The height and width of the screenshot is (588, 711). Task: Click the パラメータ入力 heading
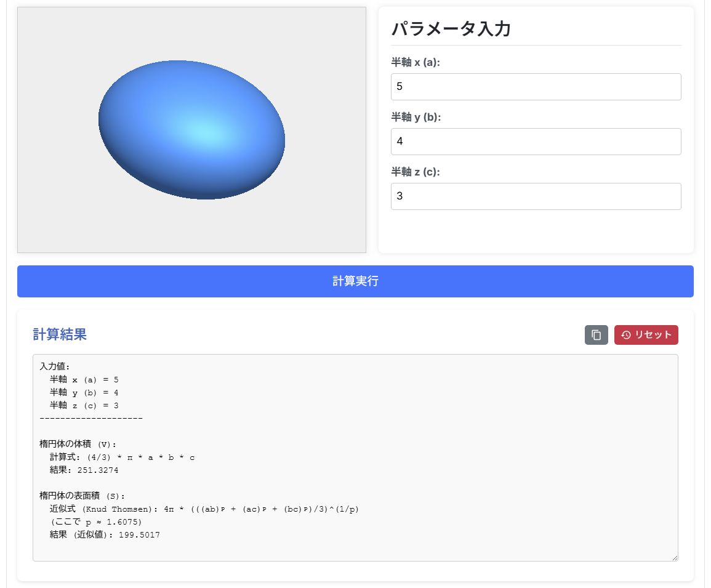point(451,28)
